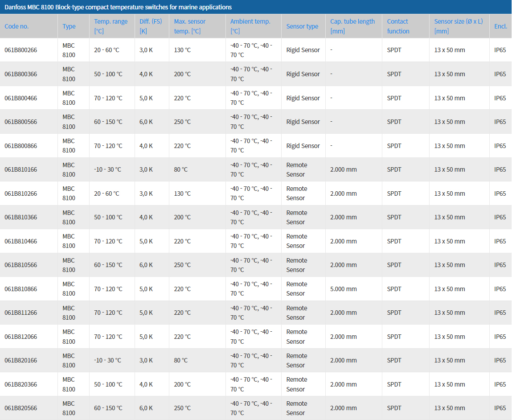Image resolution: width=512 pixels, height=420 pixels.
Task: Click code number 061B810166
Action: (x=21, y=169)
